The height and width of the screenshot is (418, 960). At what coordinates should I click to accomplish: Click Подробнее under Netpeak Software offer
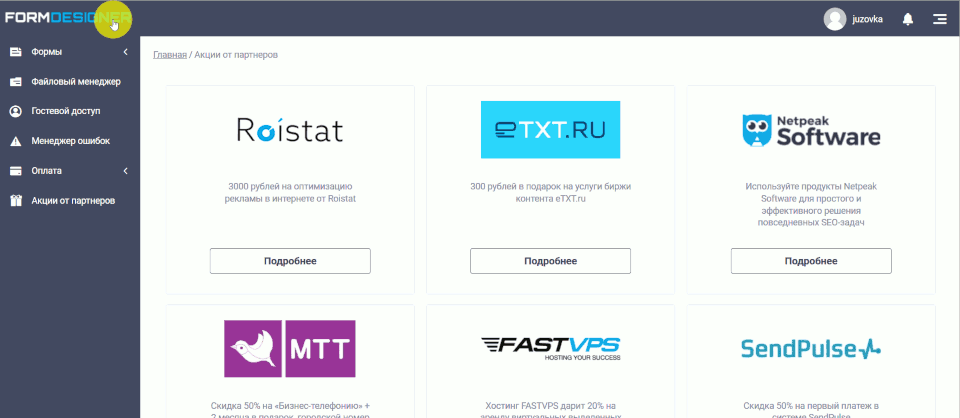pos(810,261)
